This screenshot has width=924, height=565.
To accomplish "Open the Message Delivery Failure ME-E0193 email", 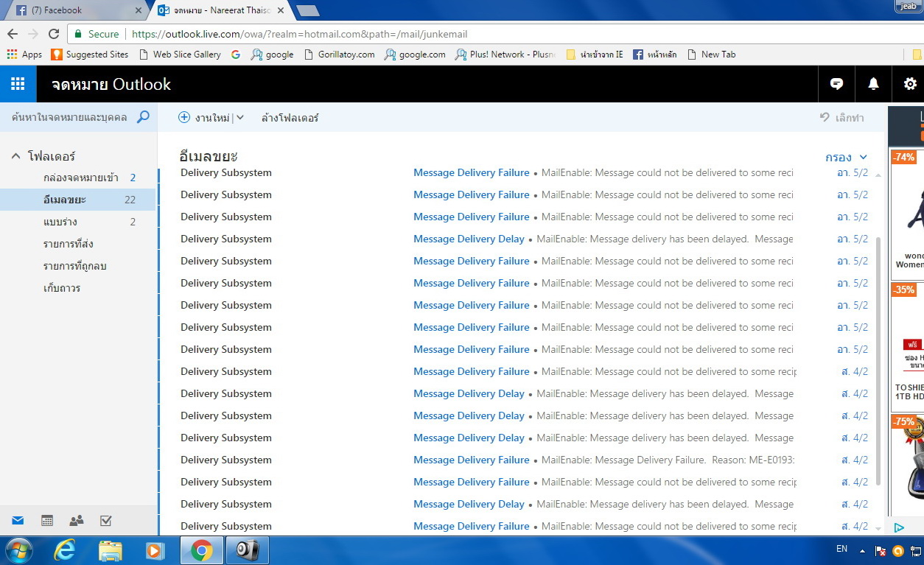I will [x=522, y=460].
